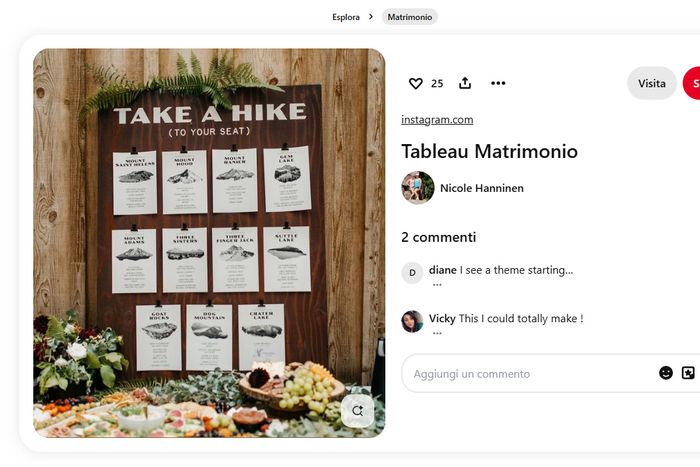
Task: Click the Visita button
Action: tap(651, 84)
